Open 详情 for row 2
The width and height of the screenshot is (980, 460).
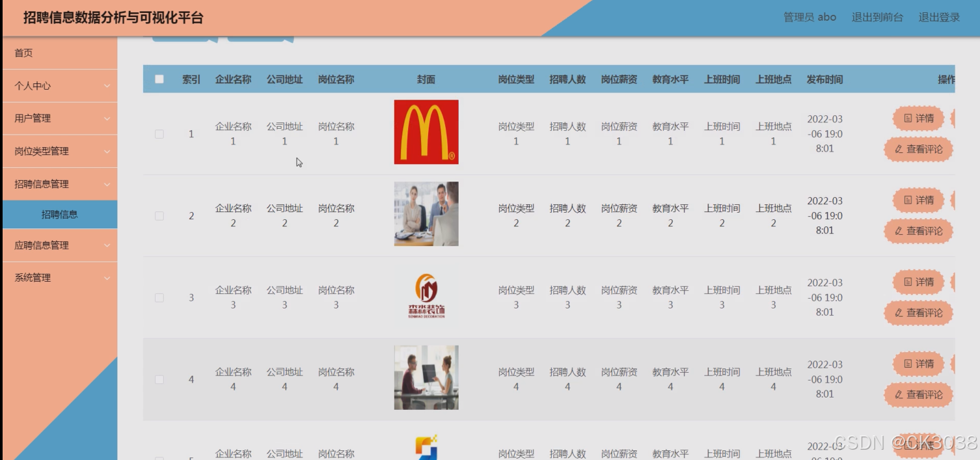click(x=919, y=200)
